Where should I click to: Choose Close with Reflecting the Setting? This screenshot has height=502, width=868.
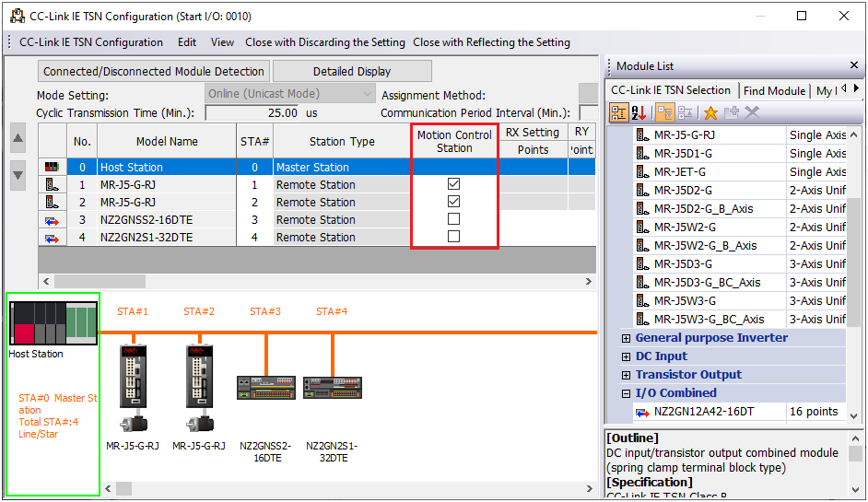[491, 42]
